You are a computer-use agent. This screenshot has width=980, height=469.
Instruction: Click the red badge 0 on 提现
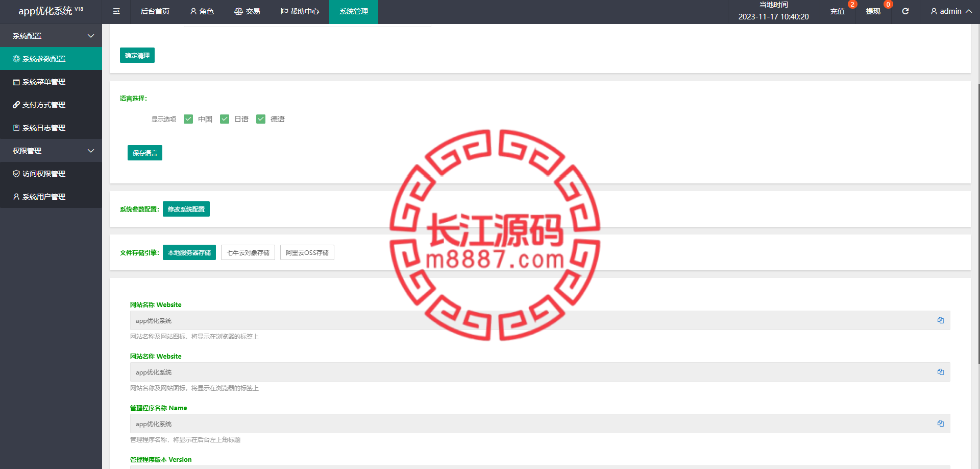click(x=888, y=5)
